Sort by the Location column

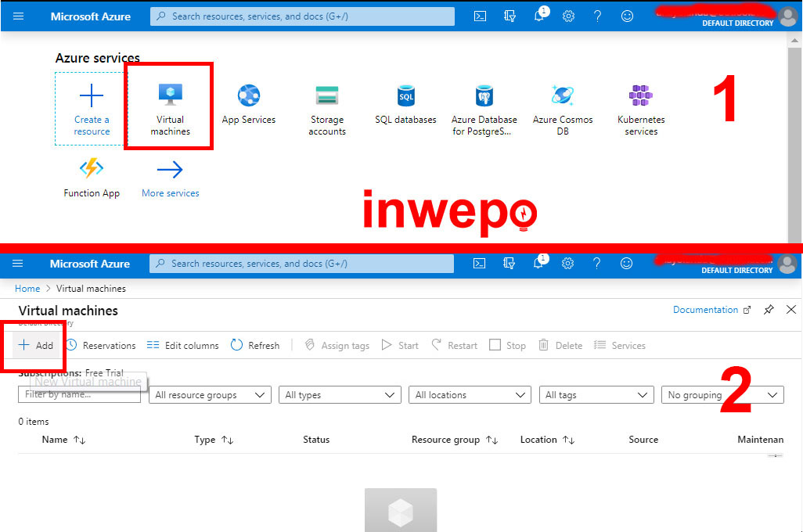pos(547,440)
